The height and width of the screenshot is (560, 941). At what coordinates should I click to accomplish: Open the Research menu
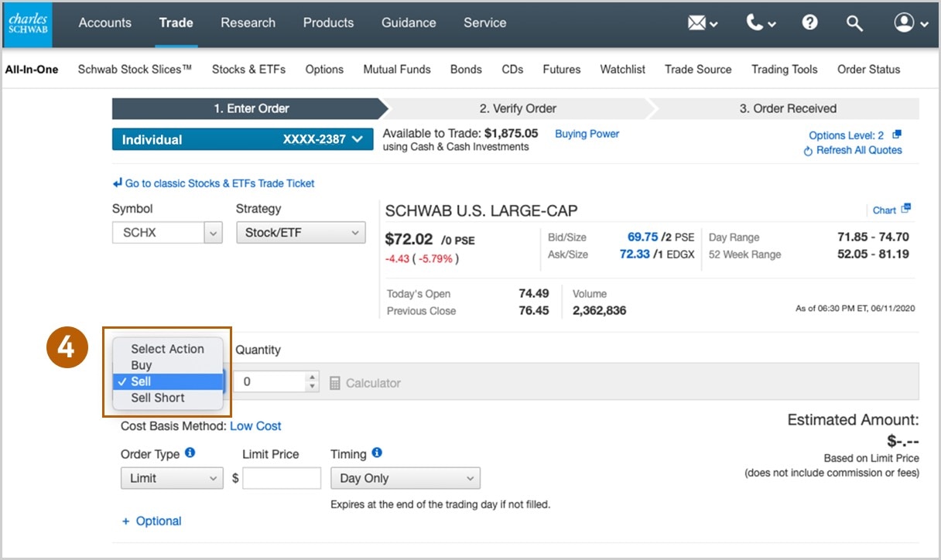click(248, 22)
